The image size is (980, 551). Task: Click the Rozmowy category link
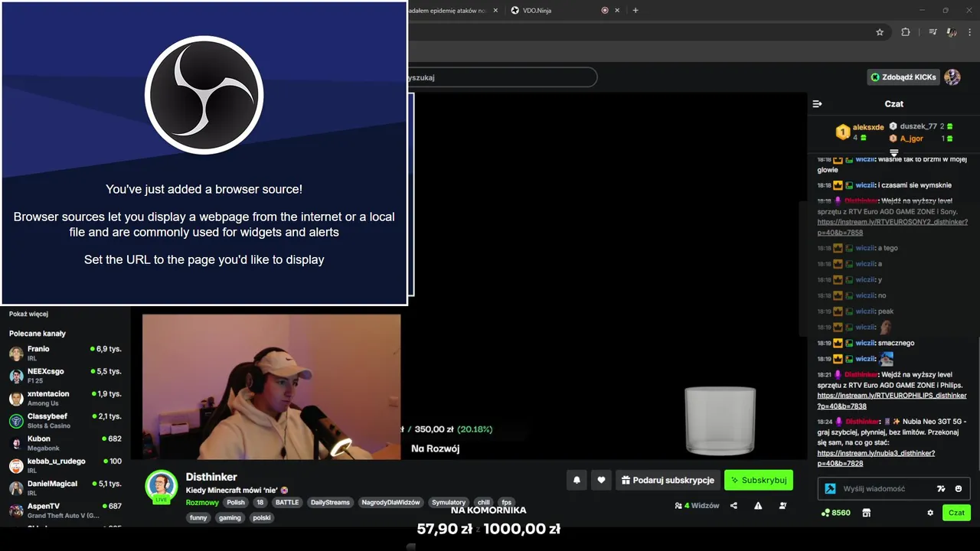click(202, 503)
